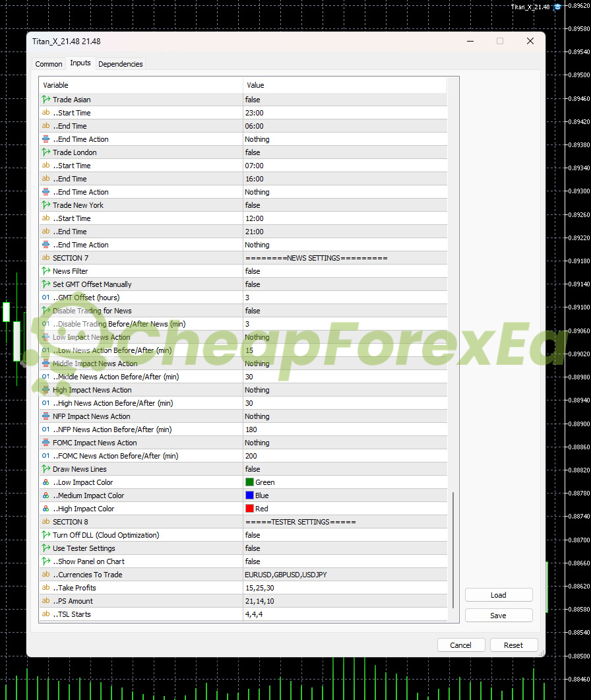The height and width of the screenshot is (700, 591).
Task: Toggle Turn Off DLL (Cloud Optimization) value
Action: click(x=344, y=535)
